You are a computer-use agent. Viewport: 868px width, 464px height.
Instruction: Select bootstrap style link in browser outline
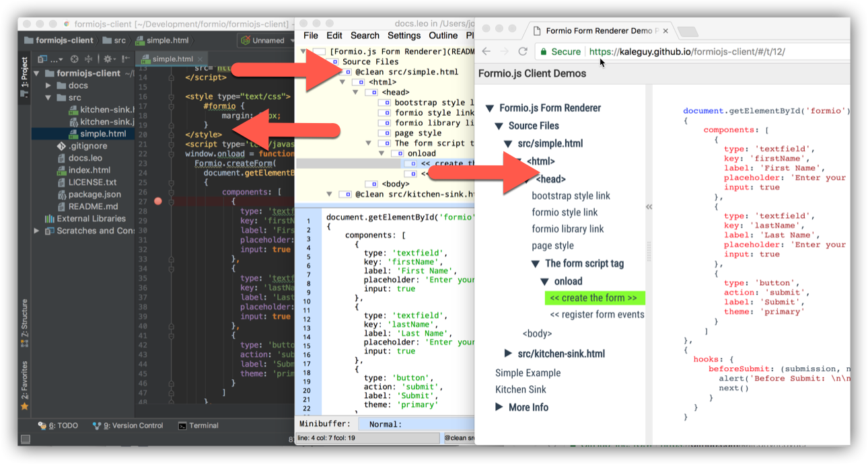571,196
